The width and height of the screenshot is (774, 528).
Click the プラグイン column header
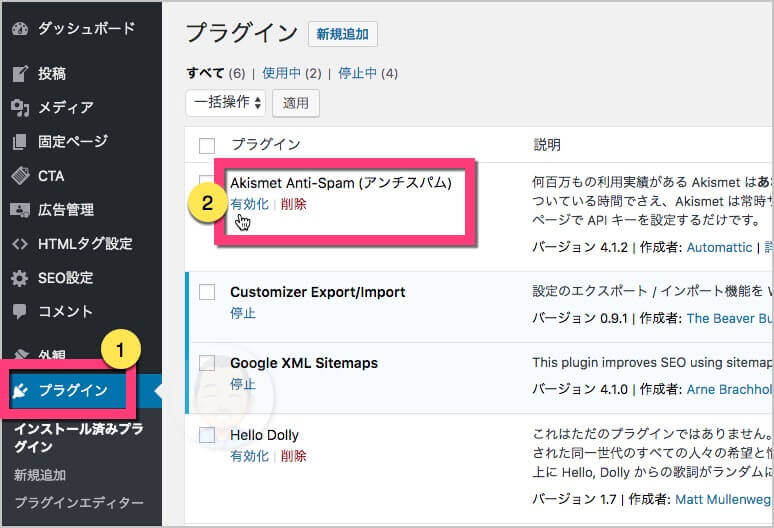coord(266,145)
